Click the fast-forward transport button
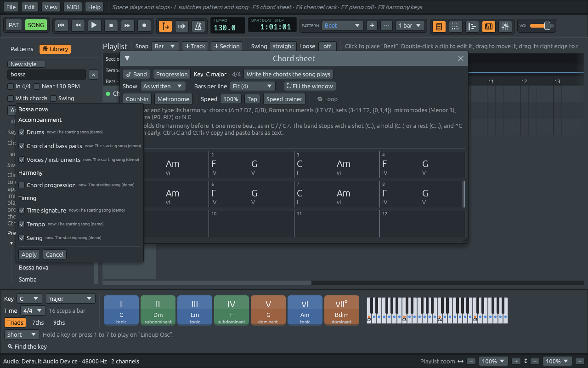Screen dimensions: 588x368 tap(128, 26)
